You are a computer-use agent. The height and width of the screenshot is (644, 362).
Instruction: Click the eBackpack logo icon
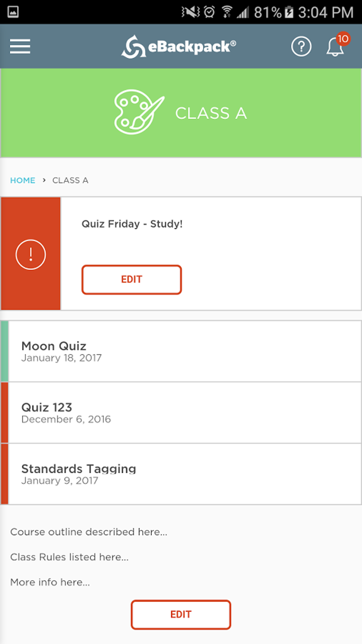pyautogui.click(x=134, y=46)
